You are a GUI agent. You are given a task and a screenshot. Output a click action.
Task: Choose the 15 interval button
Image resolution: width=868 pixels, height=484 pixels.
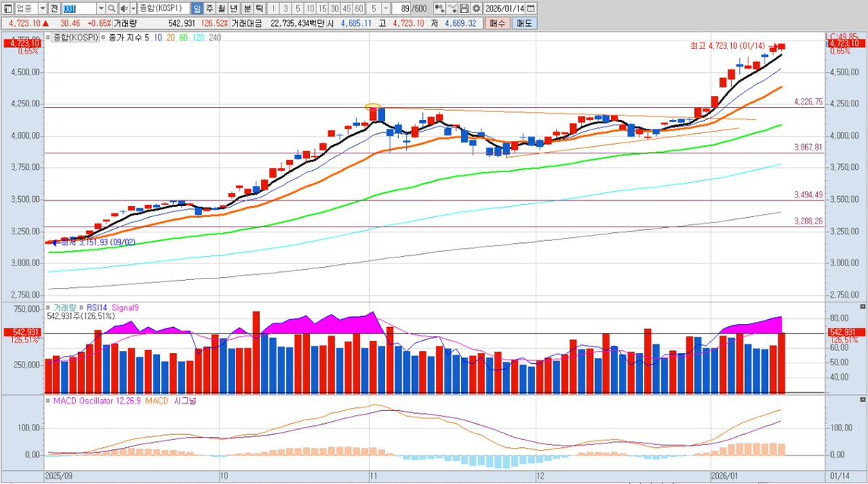tap(322, 8)
